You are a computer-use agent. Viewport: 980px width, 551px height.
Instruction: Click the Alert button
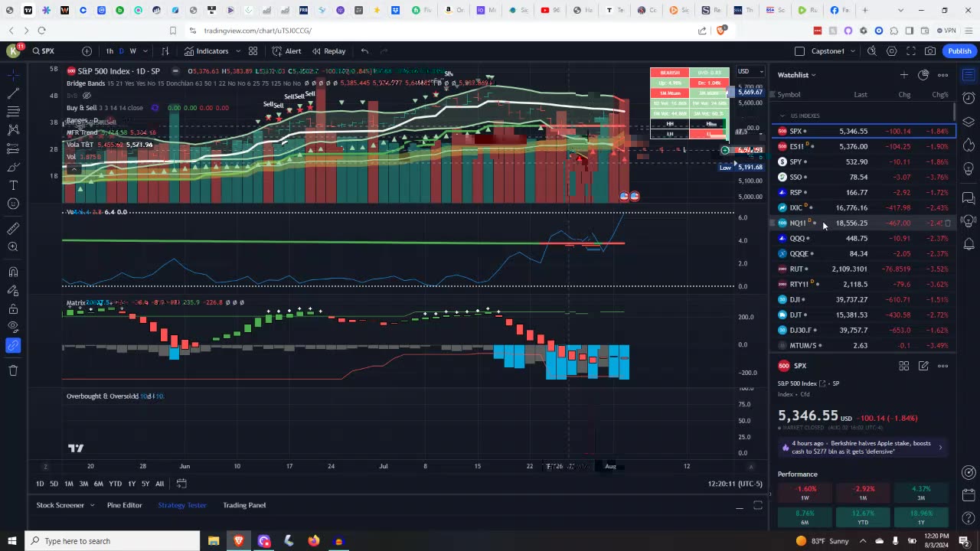coord(287,51)
